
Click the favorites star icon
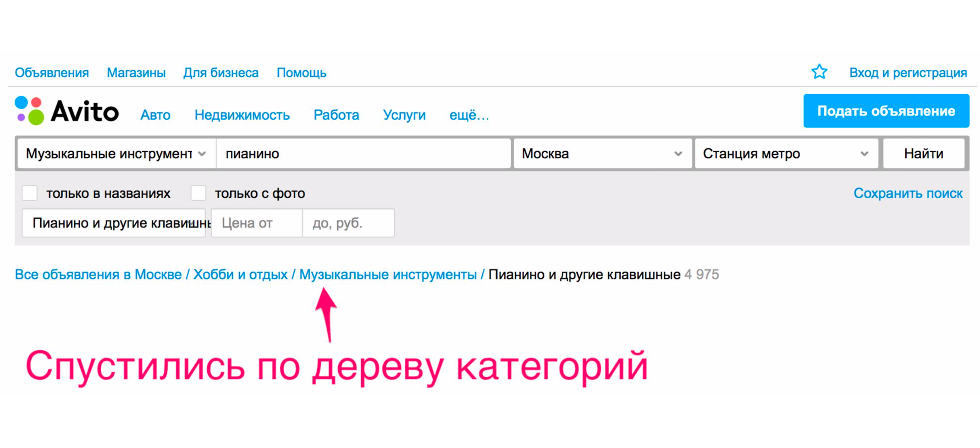819,72
